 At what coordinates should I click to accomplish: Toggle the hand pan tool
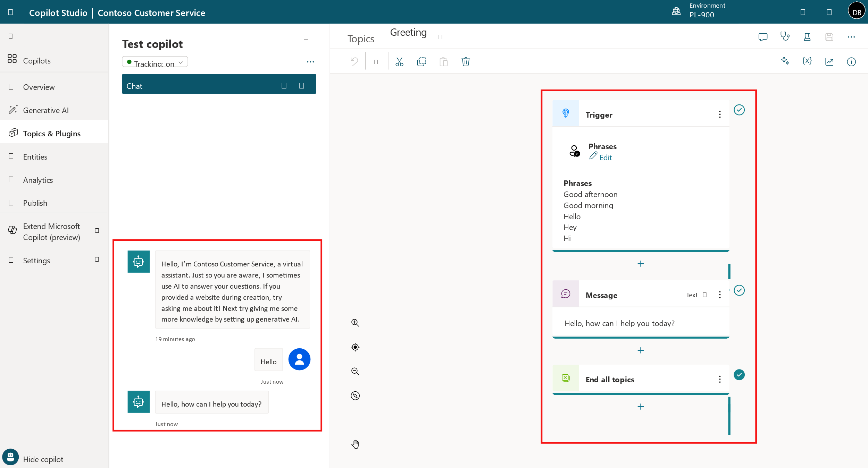355,444
